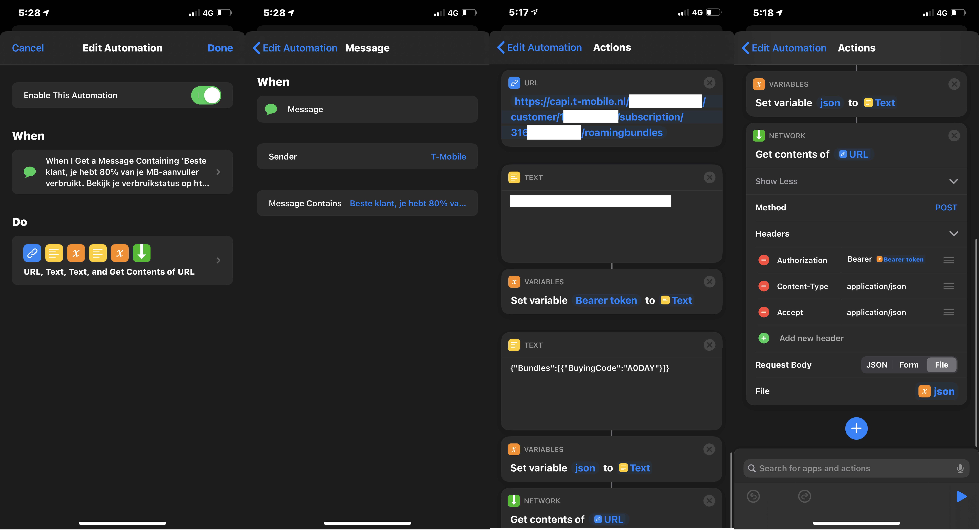Cancel editing the automation
This screenshot has height=530, width=980.
28,48
